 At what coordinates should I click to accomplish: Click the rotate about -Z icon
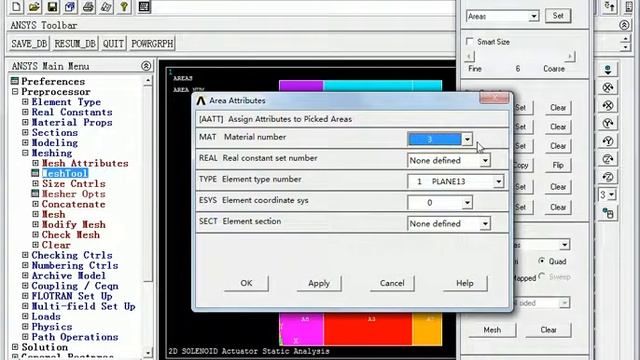click(x=608, y=177)
